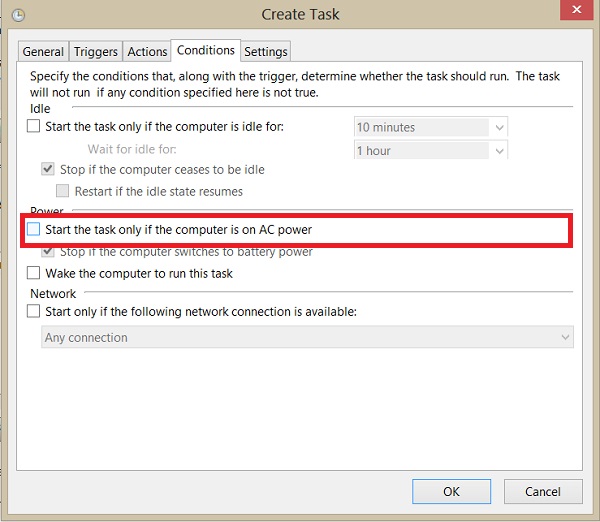
Task: Expand the 10 minutes idle duration dropdown
Action: 499,127
